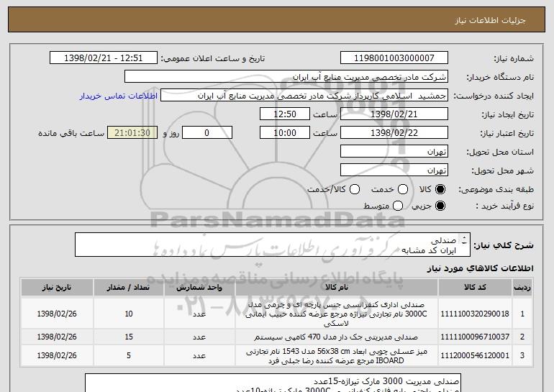Click the creation time field 12:50

coord(285,114)
